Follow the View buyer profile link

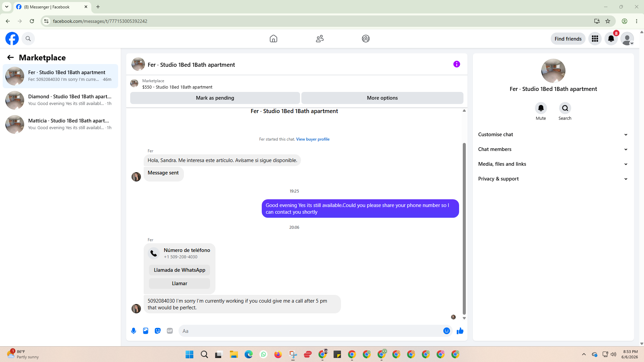tap(313, 139)
